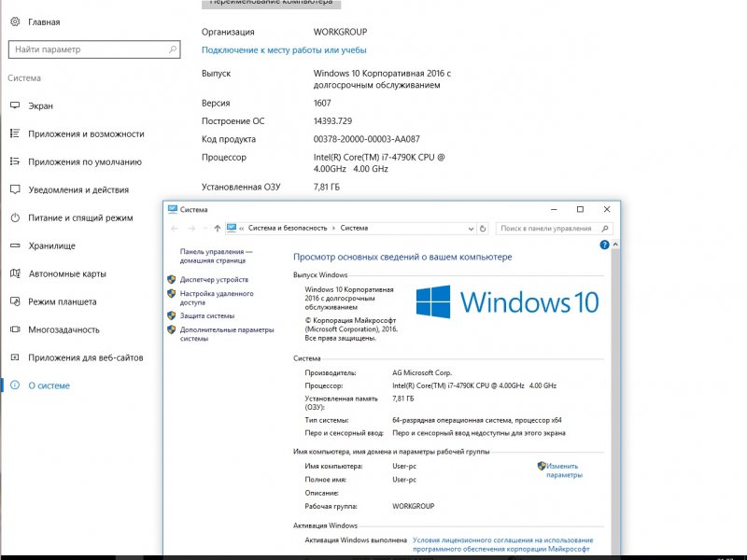The height and width of the screenshot is (560, 747).
Task: Refresh the Control Panel address bar
Action: point(483,229)
